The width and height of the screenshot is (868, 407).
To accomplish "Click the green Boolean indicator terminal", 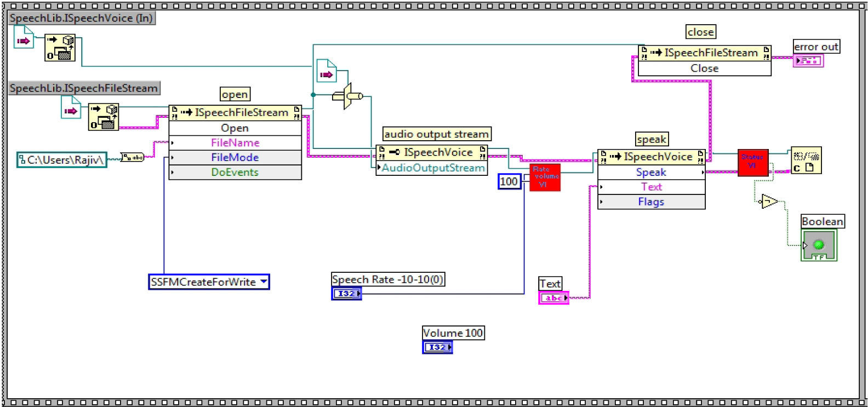I will coord(819,245).
